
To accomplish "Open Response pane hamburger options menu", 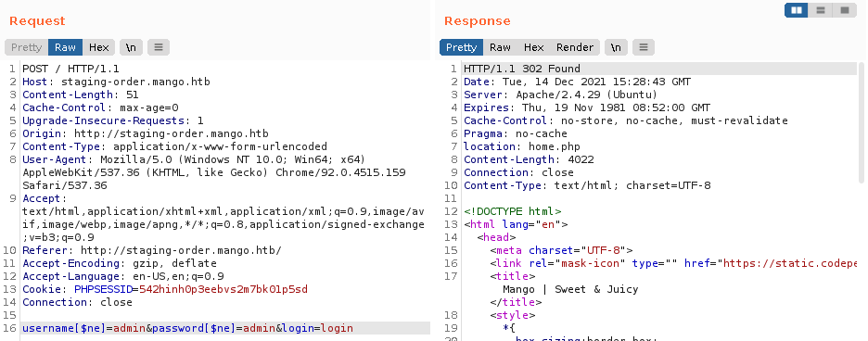I will pos(644,47).
